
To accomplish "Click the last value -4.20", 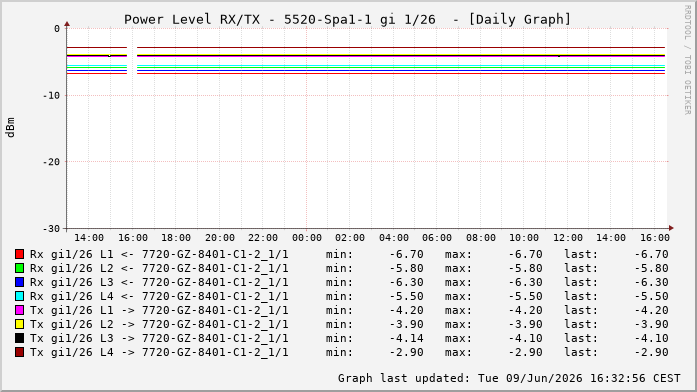I will pyautogui.click(x=652, y=310).
